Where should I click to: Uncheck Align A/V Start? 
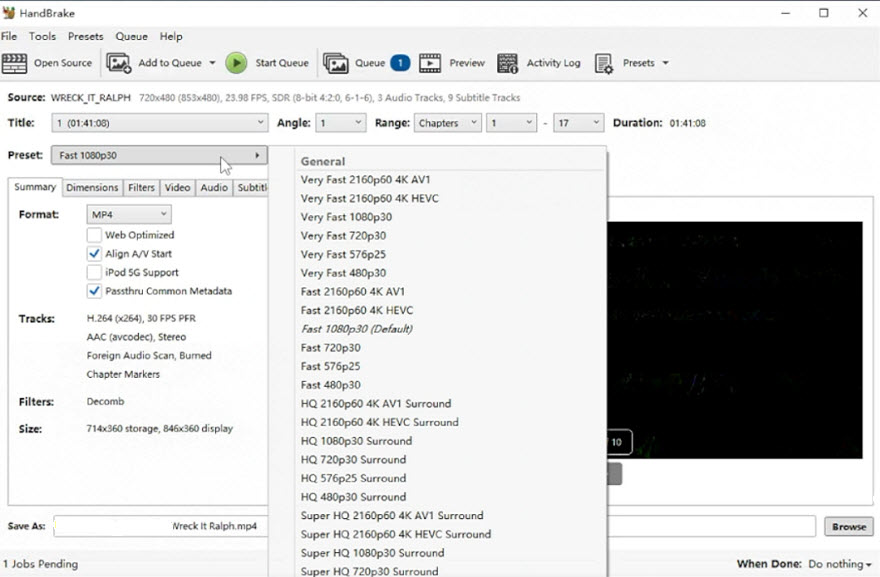point(94,254)
